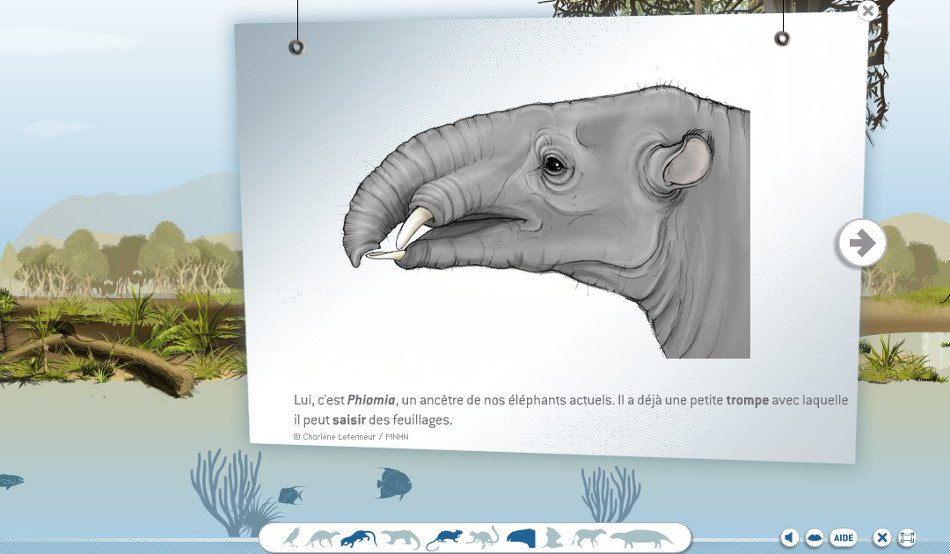This screenshot has height=554, width=950.
Task: Toggle fullscreen mode
Action: point(907,538)
